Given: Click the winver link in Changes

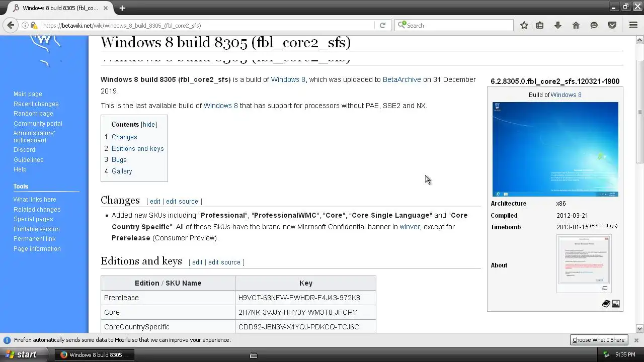Looking at the screenshot, I should pyautogui.click(x=410, y=227).
